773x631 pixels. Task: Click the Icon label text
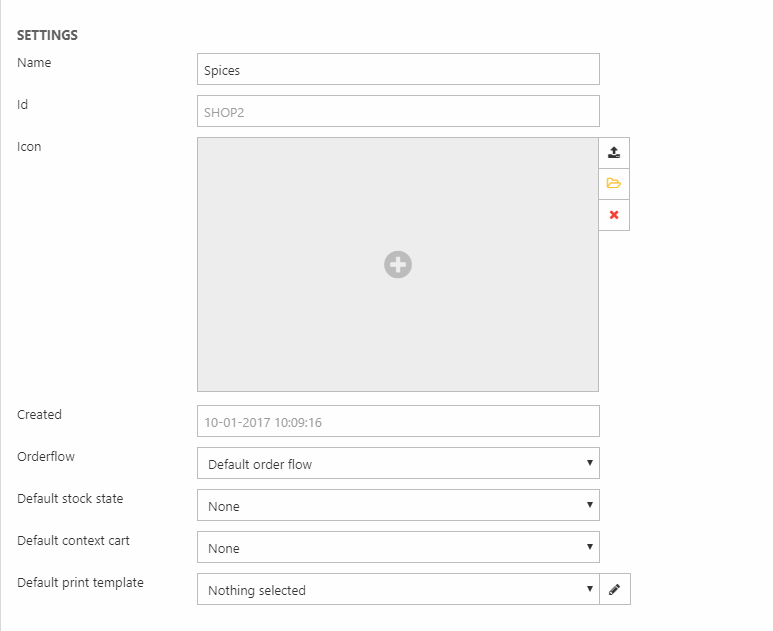point(29,147)
